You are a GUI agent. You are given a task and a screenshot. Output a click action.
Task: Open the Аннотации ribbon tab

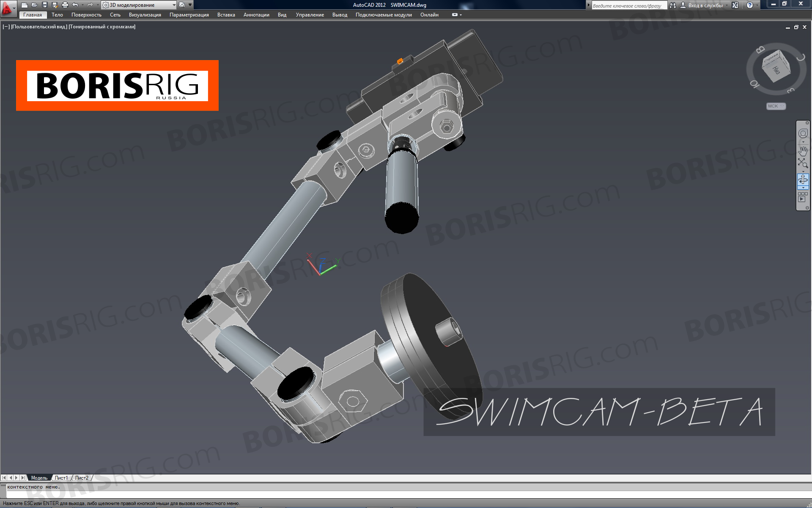click(256, 15)
